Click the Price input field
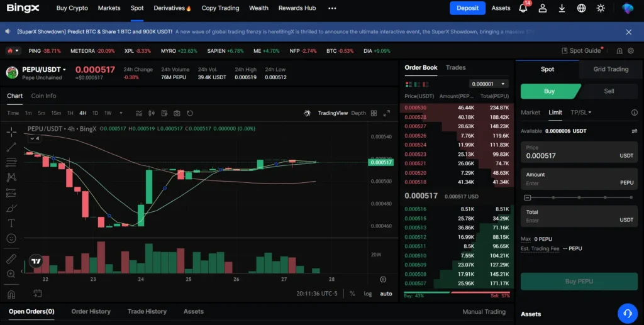 click(579, 152)
